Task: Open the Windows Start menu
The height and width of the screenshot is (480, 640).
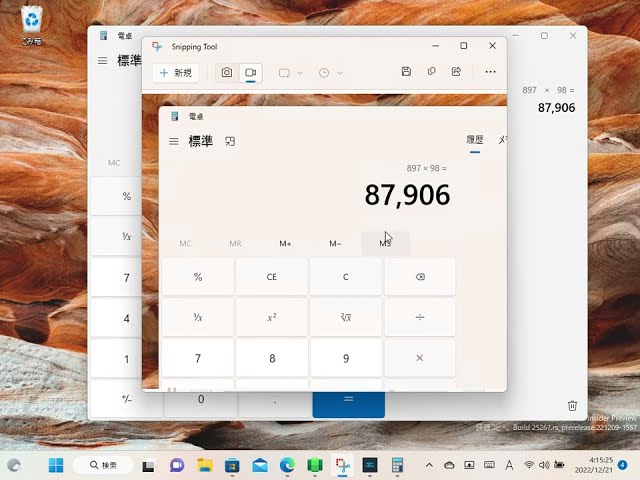Action: coord(55,465)
